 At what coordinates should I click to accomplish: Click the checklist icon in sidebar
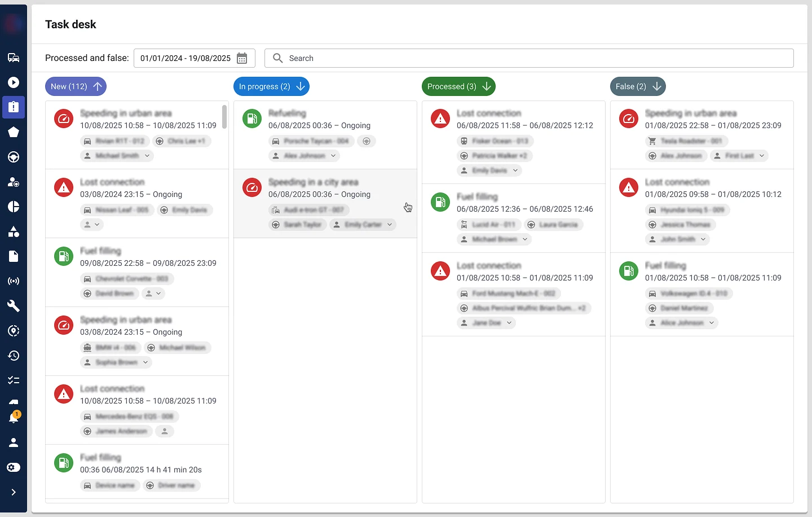pos(14,380)
